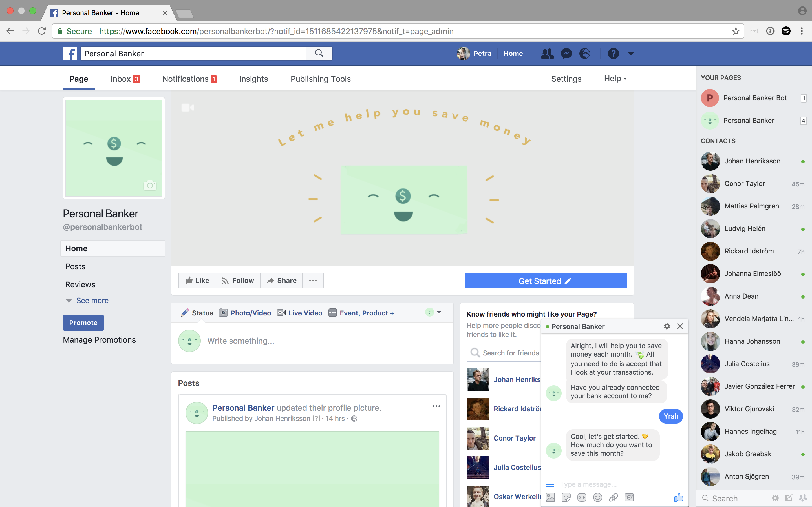812x507 pixels.
Task: Open the posting-as identity dropdown
Action: [x=434, y=313]
